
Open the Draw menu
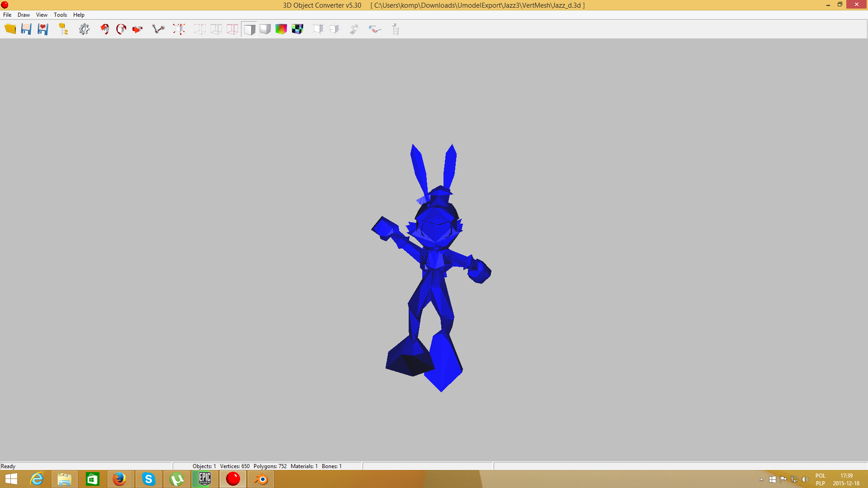coord(24,15)
